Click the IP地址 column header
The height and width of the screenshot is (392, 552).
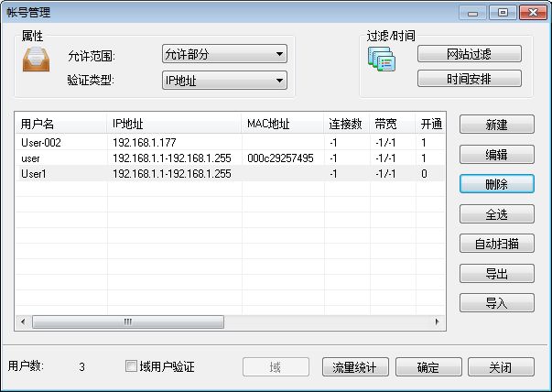click(x=174, y=124)
